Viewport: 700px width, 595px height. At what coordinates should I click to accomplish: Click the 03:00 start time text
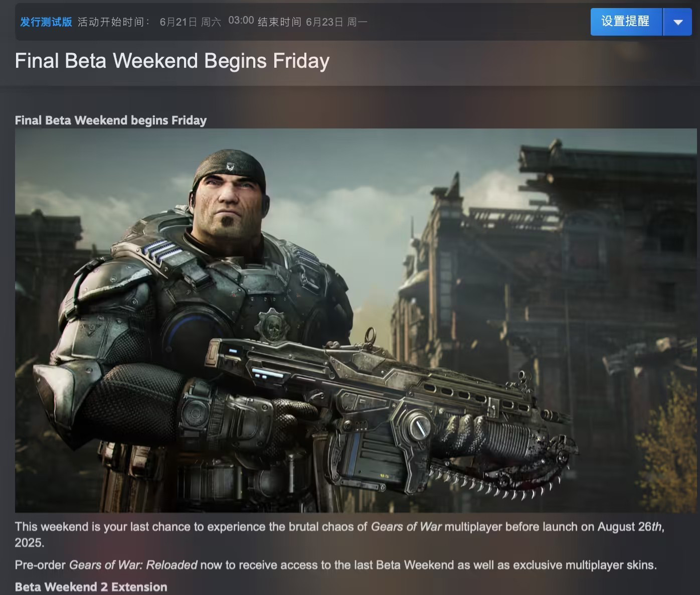pos(241,21)
